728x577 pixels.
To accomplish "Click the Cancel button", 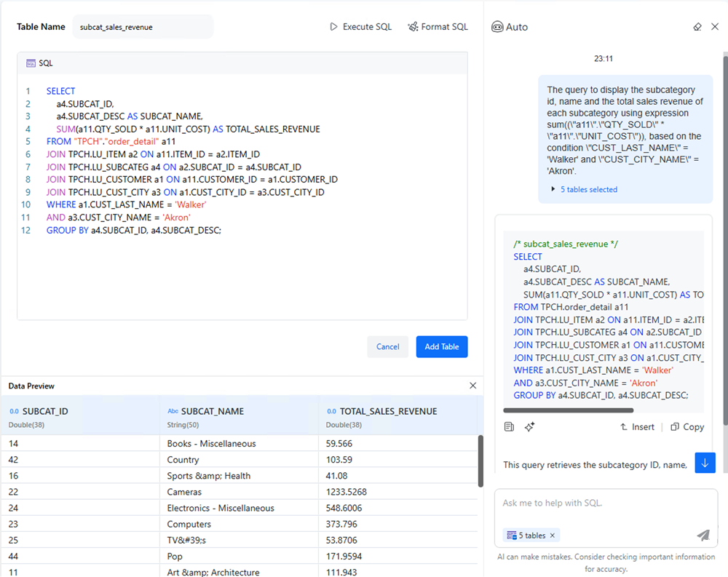I will click(387, 347).
